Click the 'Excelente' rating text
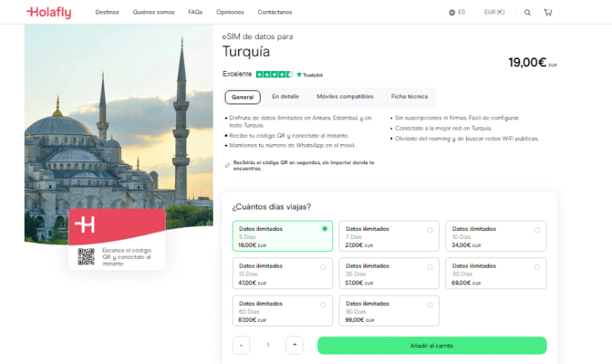Screen dimensions: 612x364 [237, 74]
